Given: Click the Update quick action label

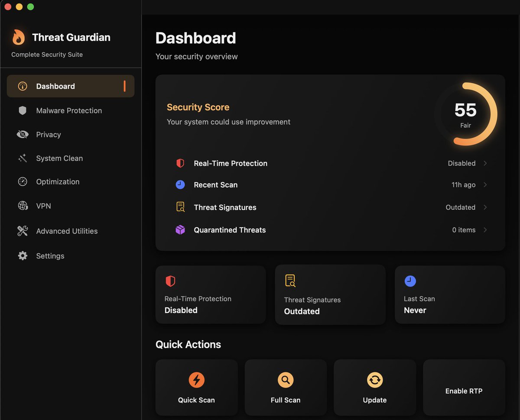Looking at the screenshot, I should pyautogui.click(x=375, y=400).
